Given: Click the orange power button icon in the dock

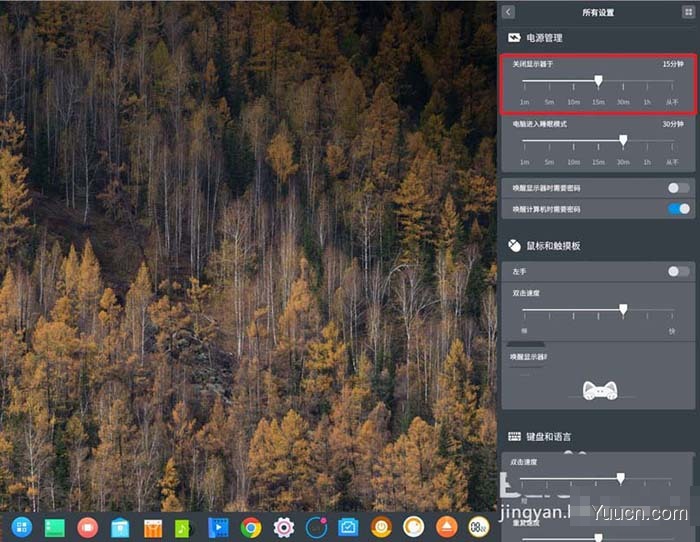Looking at the screenshot, I should 381,527.
